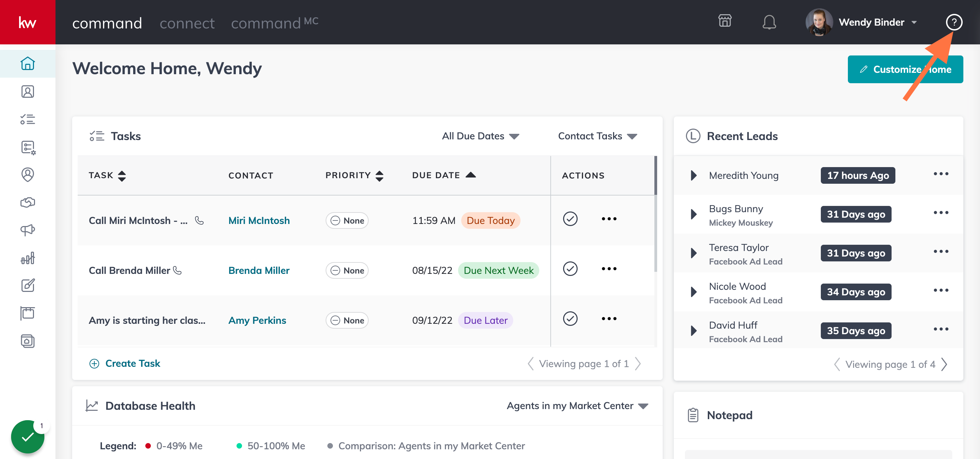This screenshot has width=980, height=459.
Task: Click the tasks table vertical scrollbar
Action: click(x=655, y=214)
